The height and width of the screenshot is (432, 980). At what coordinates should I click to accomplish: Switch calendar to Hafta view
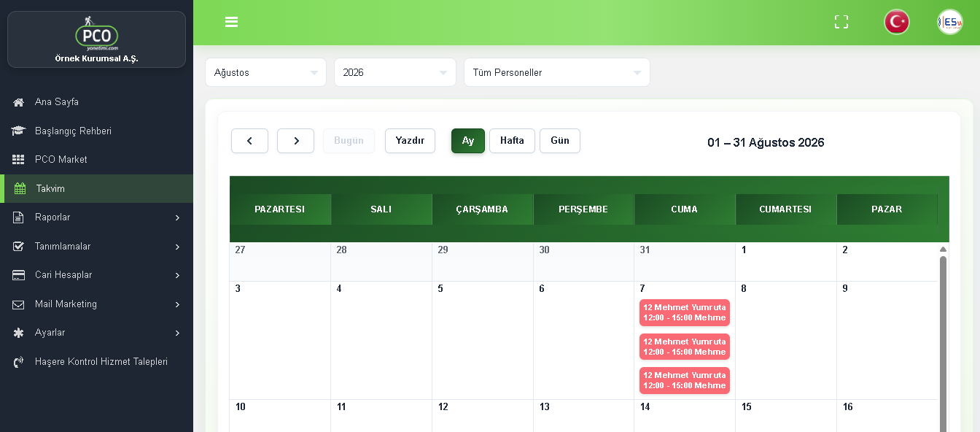[x=512, y=141]
